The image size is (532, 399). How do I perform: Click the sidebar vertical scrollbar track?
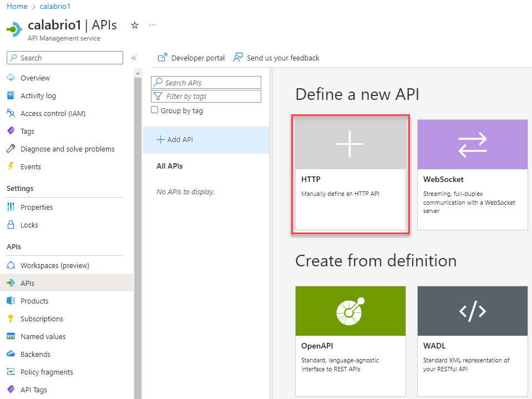coord(138,238)
